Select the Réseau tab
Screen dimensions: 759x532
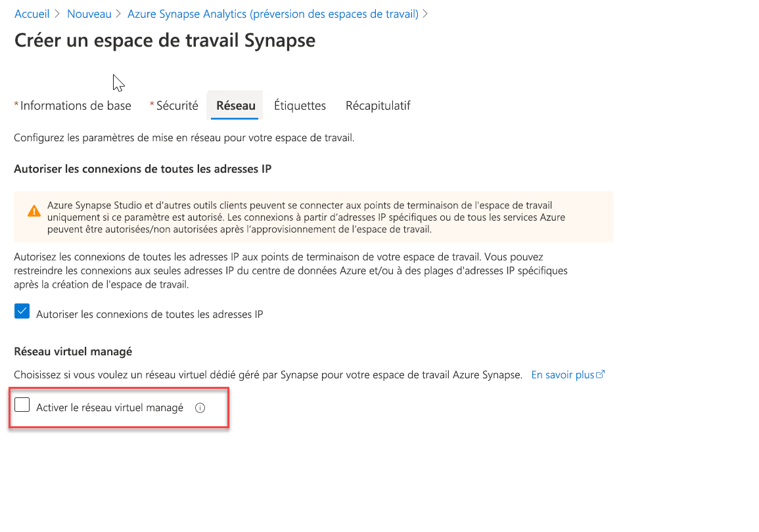236,106
